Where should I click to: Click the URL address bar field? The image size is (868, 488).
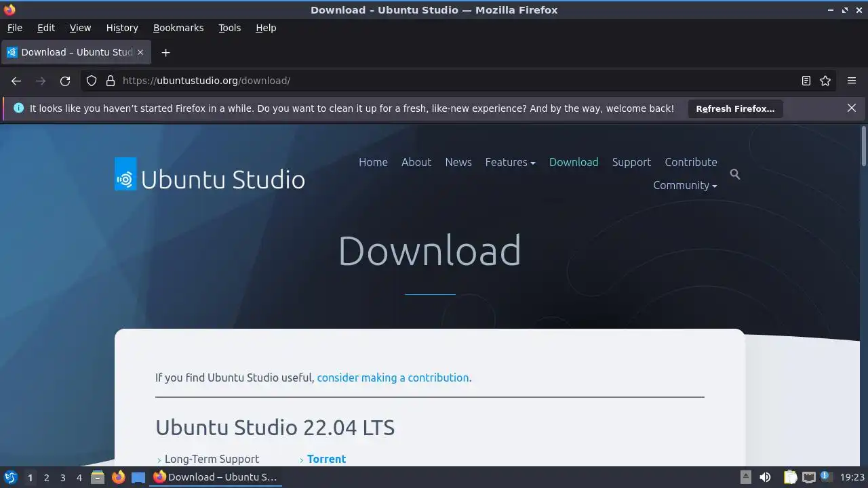(458, 81)
